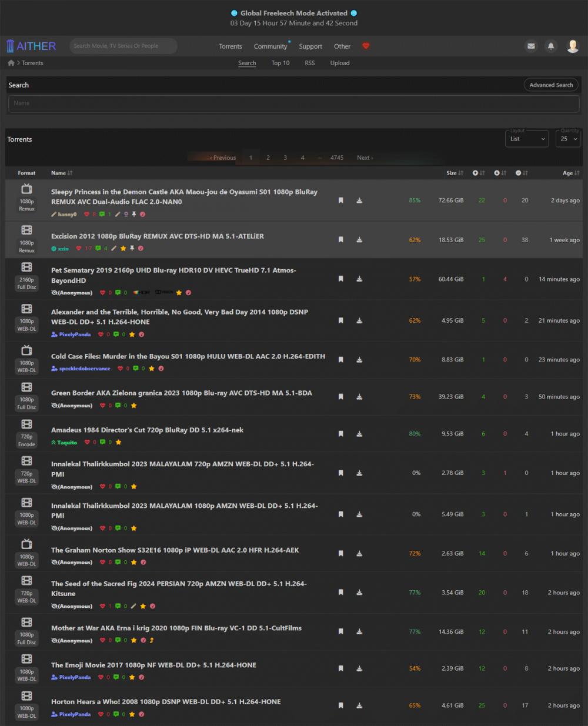Download The Emoji Movie torrent file

359,668
